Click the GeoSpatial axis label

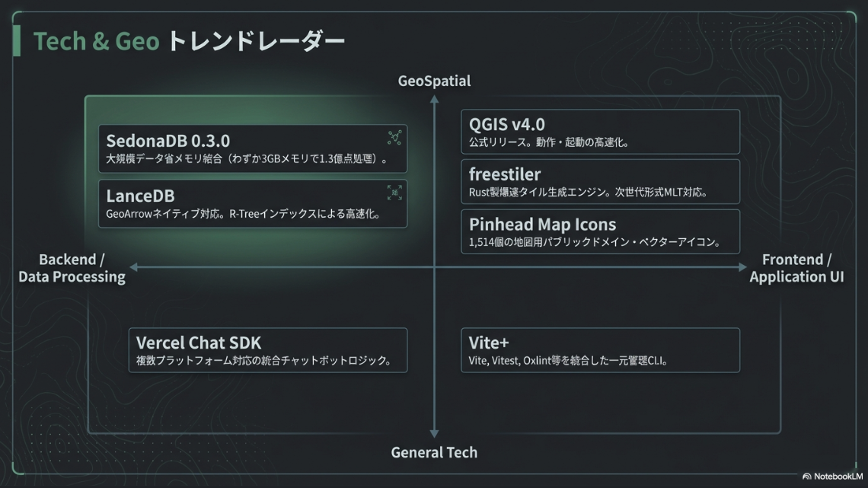click(x=434, y=81)
